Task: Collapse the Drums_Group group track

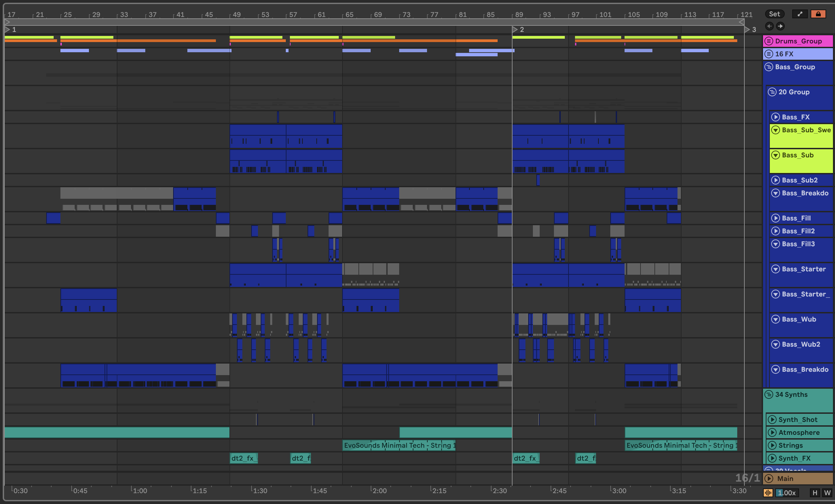Action: click(769, 41)
